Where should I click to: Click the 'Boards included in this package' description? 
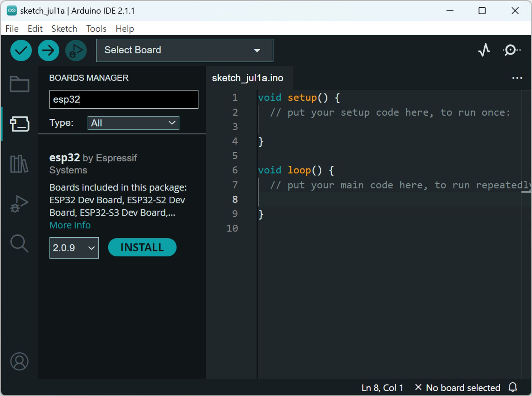click(x=118, y=200)
